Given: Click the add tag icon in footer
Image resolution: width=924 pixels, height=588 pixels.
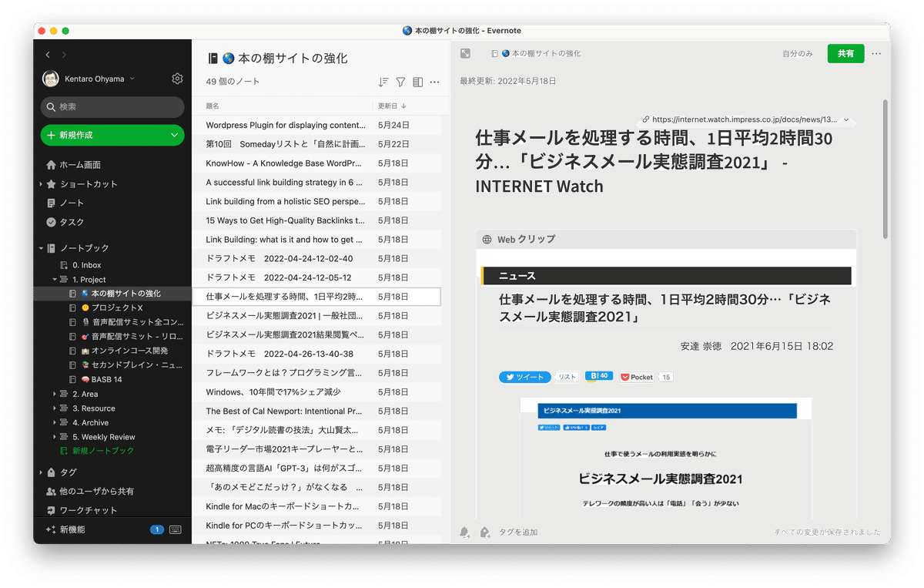Looking at the screenshot, I should pos(485,532).
